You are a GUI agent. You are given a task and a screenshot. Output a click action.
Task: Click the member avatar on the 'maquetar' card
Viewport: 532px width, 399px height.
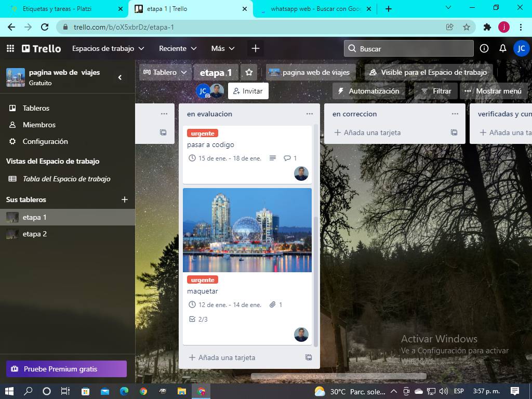pyautogui.click(x=301, y=335)
